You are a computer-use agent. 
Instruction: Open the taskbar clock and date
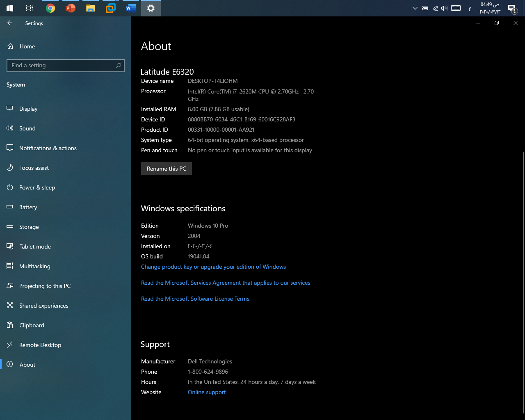click(490, 8)
